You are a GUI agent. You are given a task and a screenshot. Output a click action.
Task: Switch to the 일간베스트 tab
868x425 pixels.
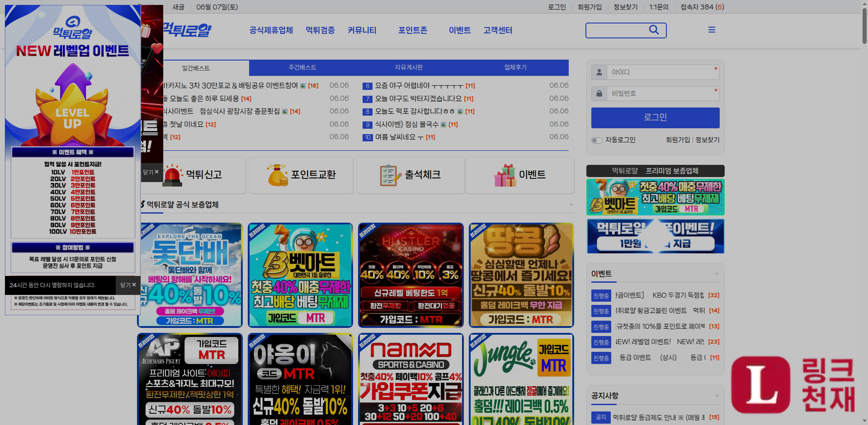[x=196, y=68]
